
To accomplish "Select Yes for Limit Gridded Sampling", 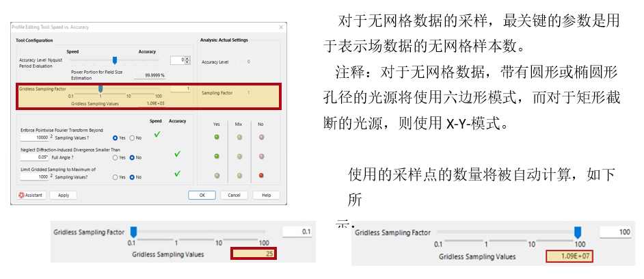I will pos(116,177).
